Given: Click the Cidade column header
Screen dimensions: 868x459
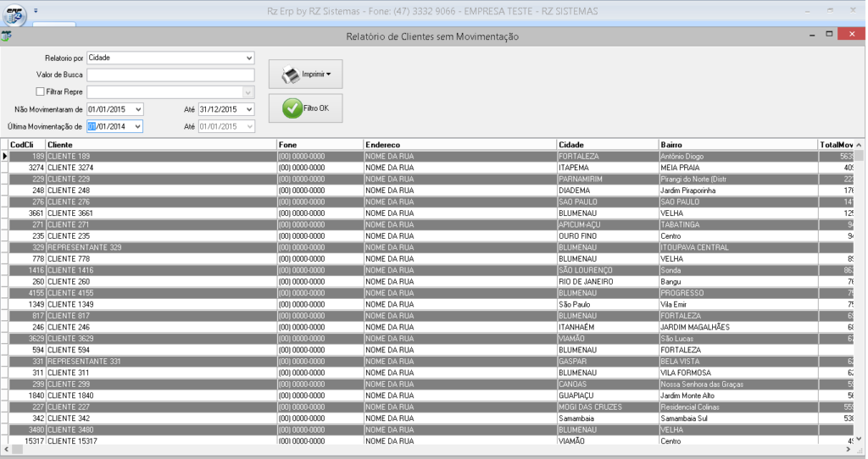Looking at the screenshot, I should point(607,145).
